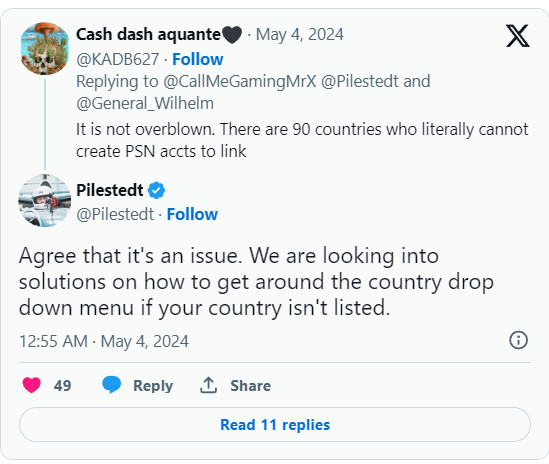Image resolution: width=549 pixels, height=464 pixels.
Task: Follow the @KADB627 account
Action: pyautogui.click(x=197, y=59)
